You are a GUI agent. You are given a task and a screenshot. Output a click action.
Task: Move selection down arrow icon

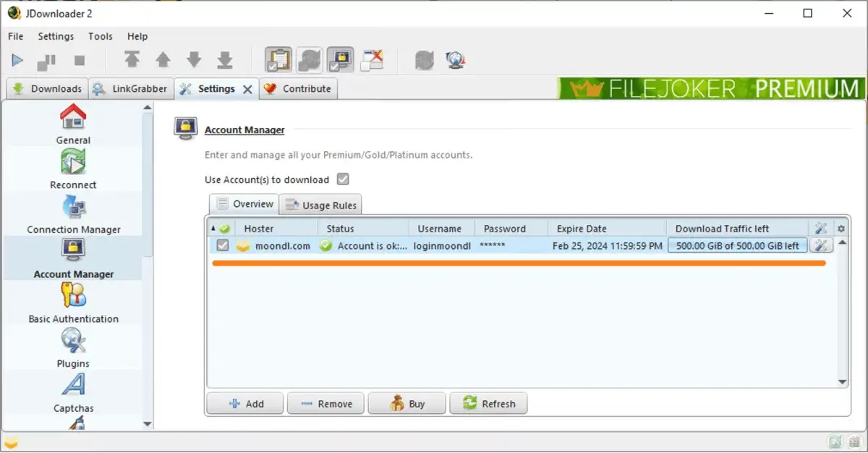pos(194,60)
